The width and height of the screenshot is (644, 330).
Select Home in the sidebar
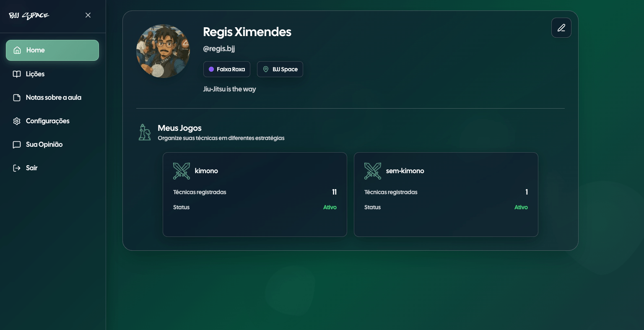pyautogui.click(x=52, y=50)
